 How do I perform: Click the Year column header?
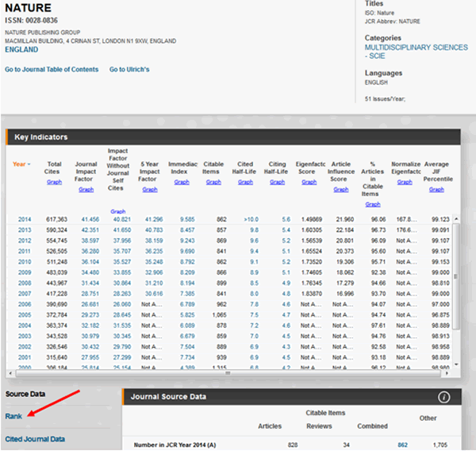pyautogui.click(x=19, y=164)
